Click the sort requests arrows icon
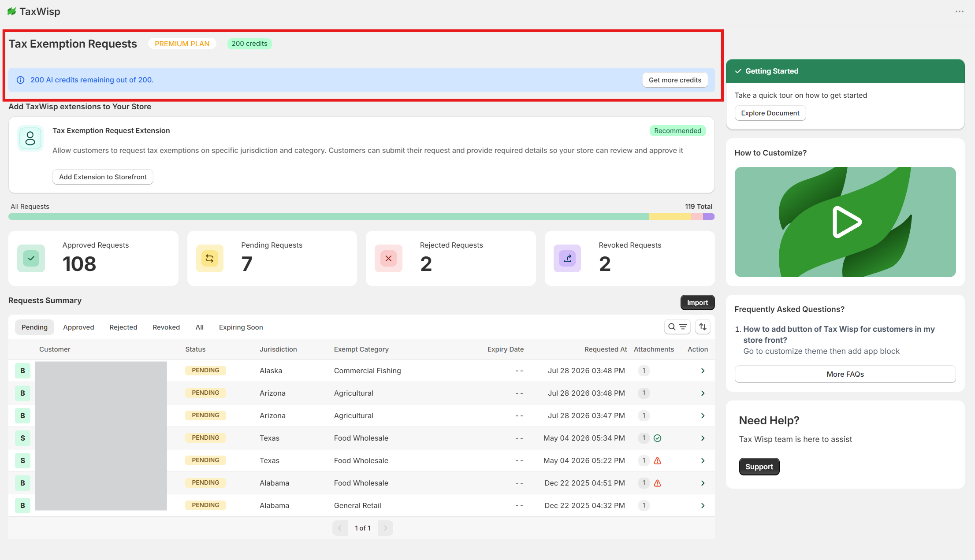Image resolution: width=975 pixels, height=560 pixels. [703, 327]
